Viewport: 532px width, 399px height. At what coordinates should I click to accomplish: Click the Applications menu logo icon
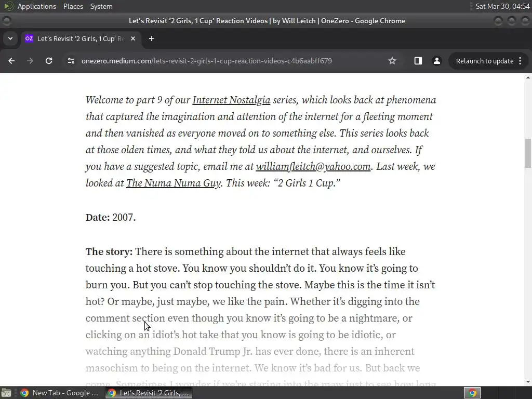[8, 6]
